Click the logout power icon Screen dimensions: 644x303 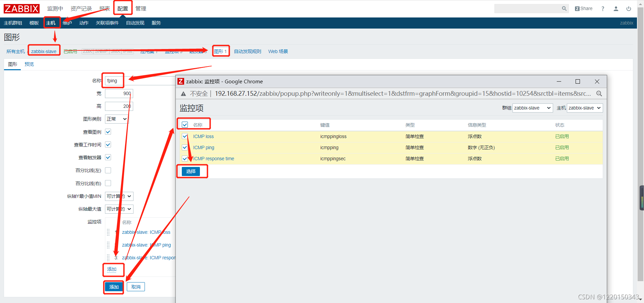(x=629, y=9)
